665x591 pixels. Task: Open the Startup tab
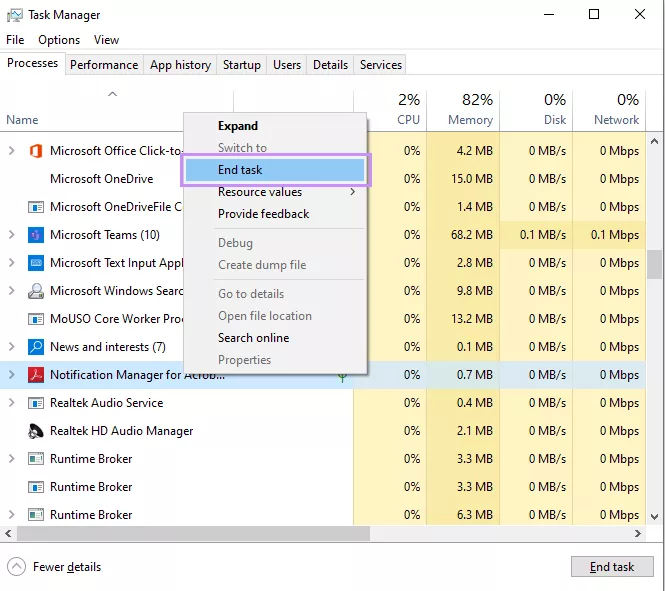pos(242,65)
